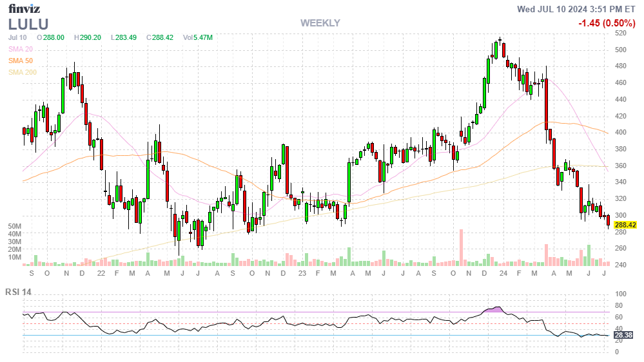The width and height of the screenshot is (644, 362).
Task: Toggle the SMA 50 legend label
Action: [x=20, y=61]
